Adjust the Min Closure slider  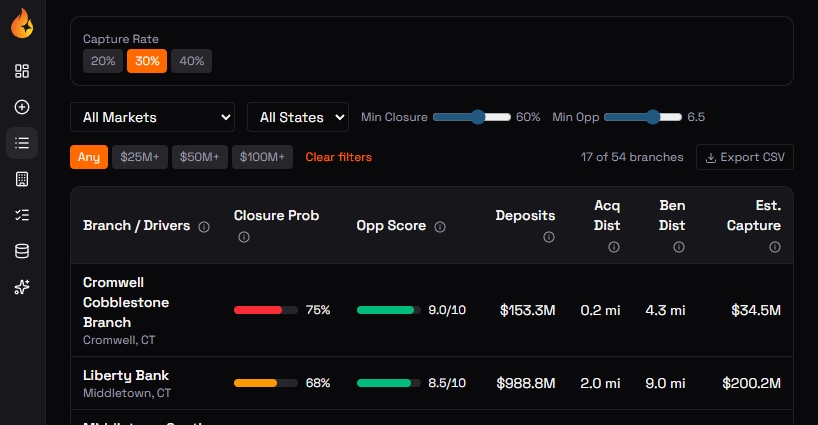478,117
